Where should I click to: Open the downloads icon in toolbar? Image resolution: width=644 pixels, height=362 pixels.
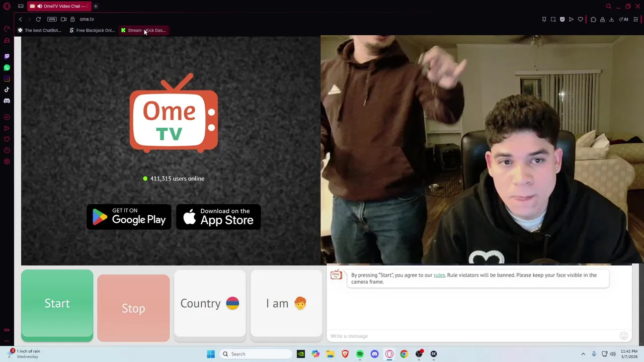tap(611, 19)
